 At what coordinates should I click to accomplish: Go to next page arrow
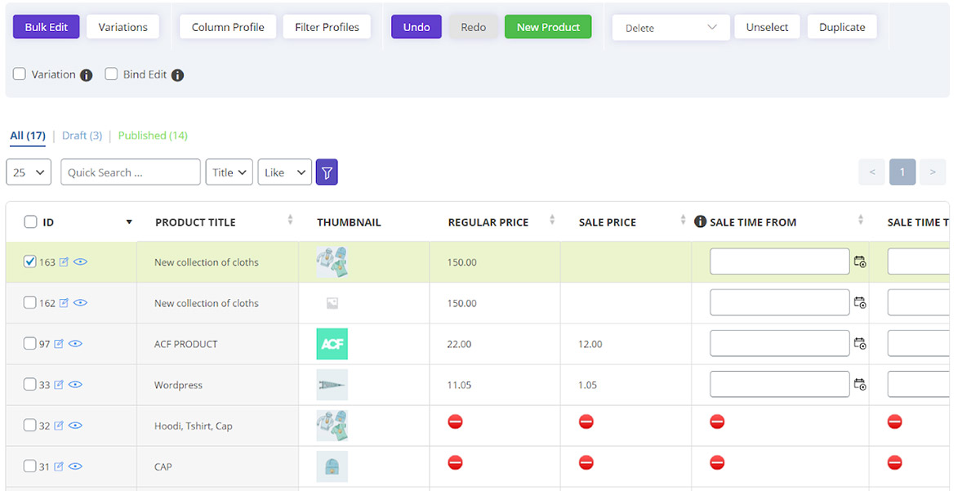933,172
